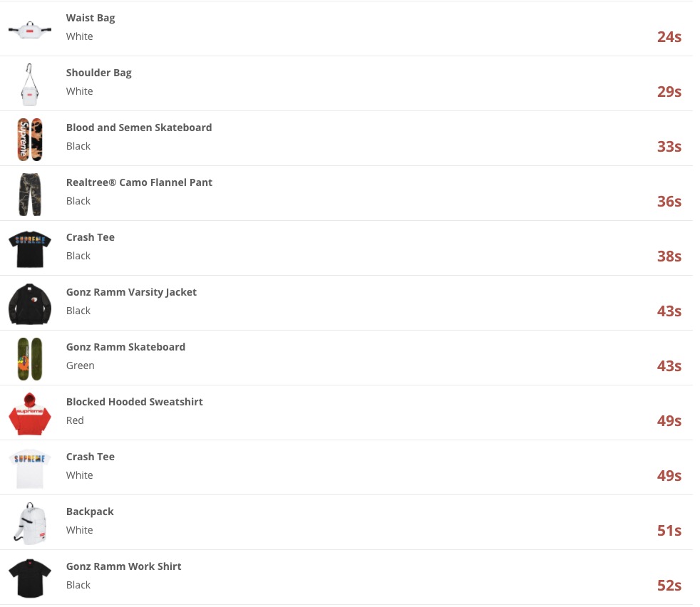Viewport: 700px width, 607px height.
Task: Click the Backpack item title
Action: coord(90,512)
